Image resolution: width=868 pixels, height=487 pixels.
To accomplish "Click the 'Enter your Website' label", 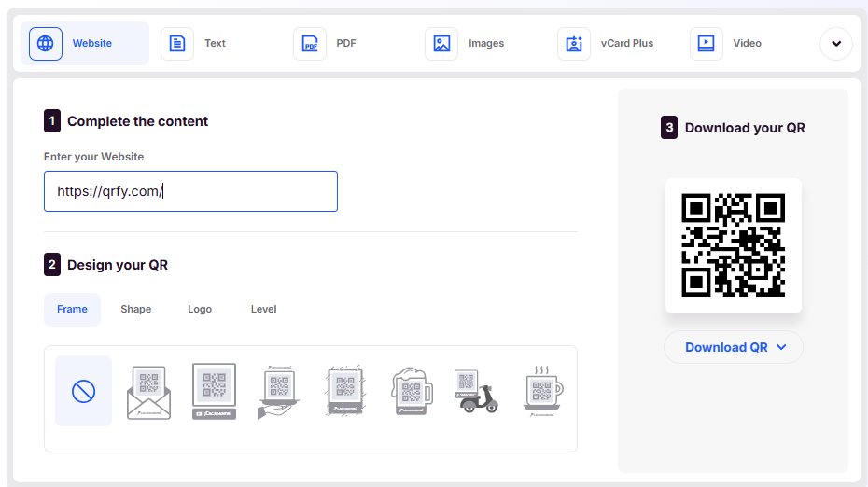I will click(93, 157).
